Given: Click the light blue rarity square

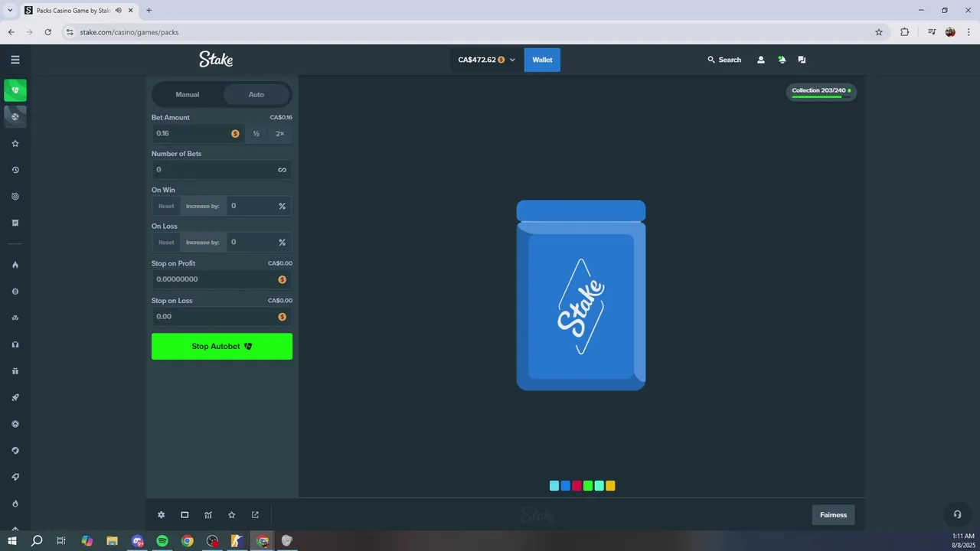Looking at the screenshot, I should [554, 486].
